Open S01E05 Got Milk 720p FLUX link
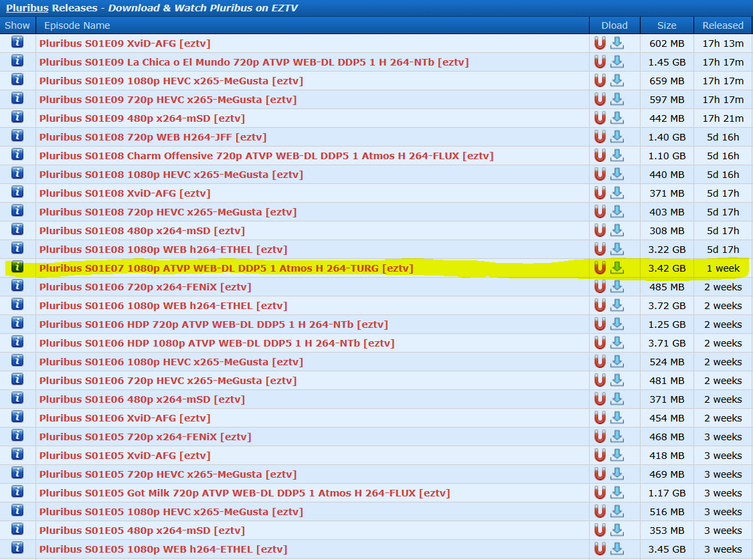The height and width of the screenshot is (560, 753). click(245, 492)
